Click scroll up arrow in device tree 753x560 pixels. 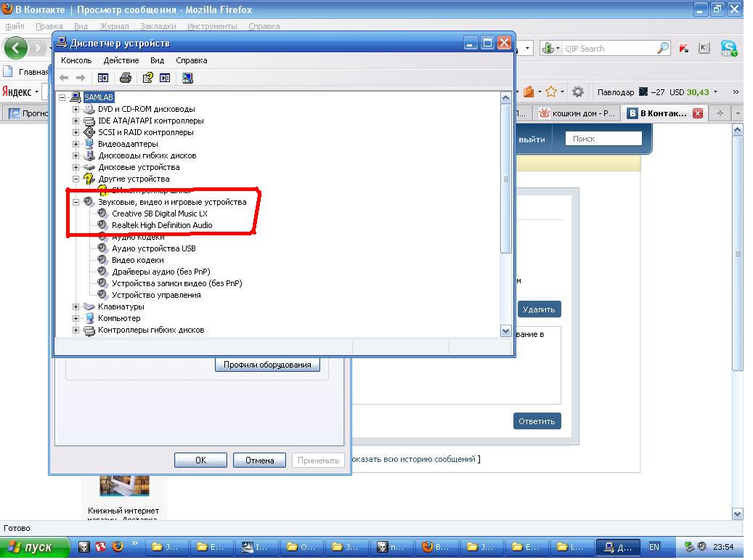point(505,98)
